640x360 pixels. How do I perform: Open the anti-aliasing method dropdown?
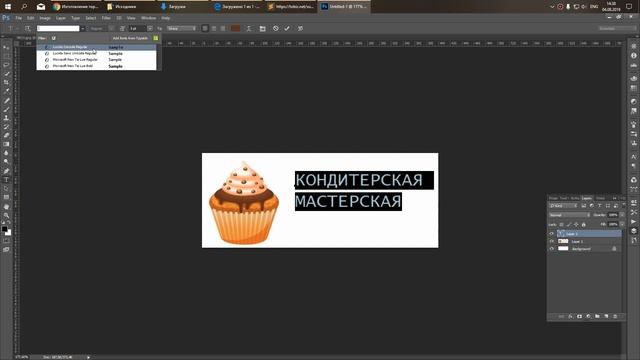coord(182,29)
